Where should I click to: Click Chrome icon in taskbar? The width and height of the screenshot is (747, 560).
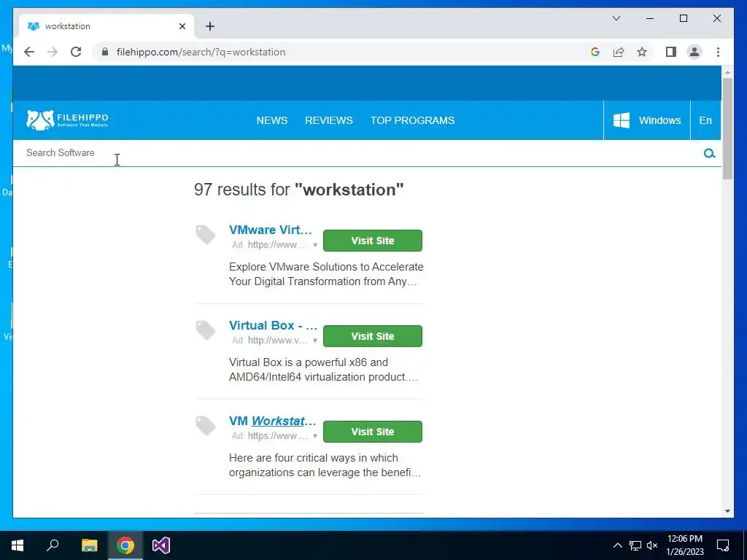(x=125, y=545)
